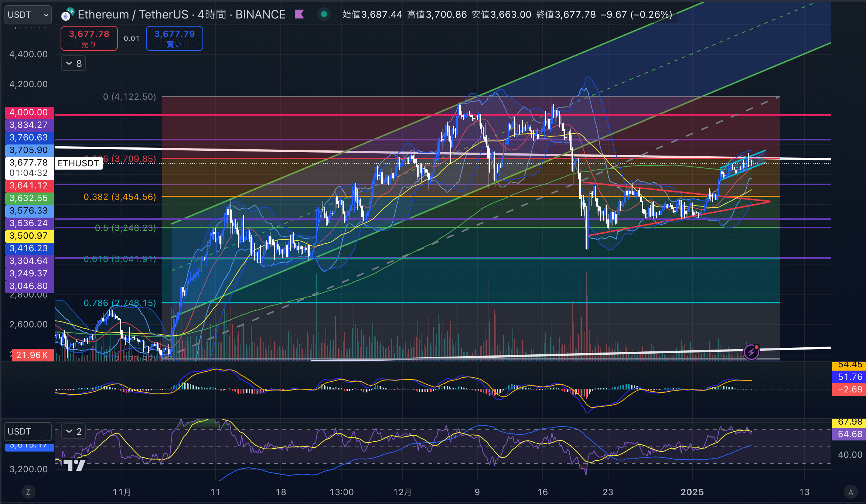This screenshot has height=504, width=866.
Task: Click the 21.96 K volume label
Action: coord(33,355)
